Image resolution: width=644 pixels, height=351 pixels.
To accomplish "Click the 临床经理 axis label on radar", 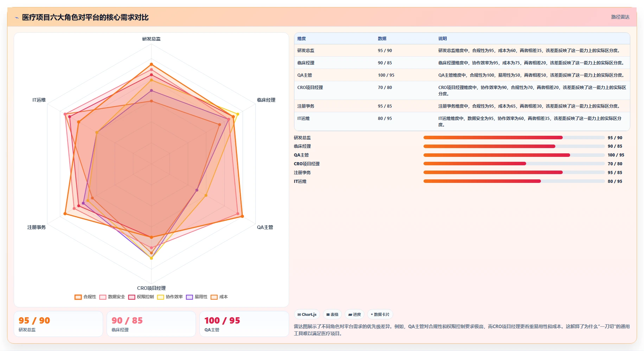I will tap(266, 100).
